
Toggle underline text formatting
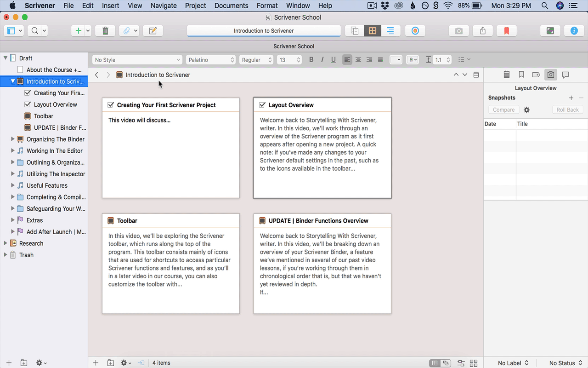coord(334,60)
